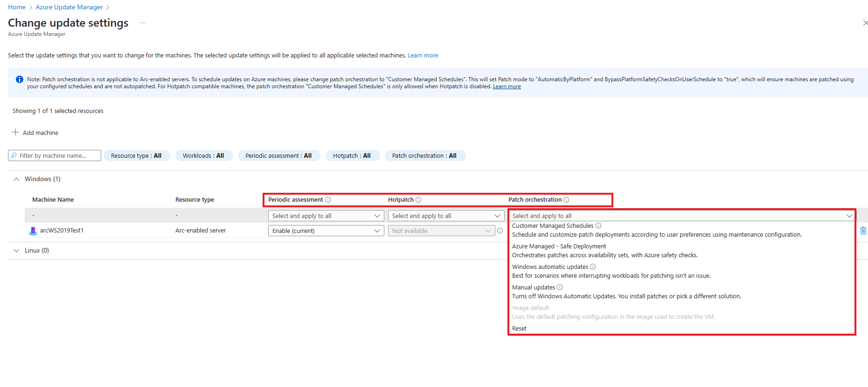Open Hotpatch Select and apply to all dropdown

(446, 216)
